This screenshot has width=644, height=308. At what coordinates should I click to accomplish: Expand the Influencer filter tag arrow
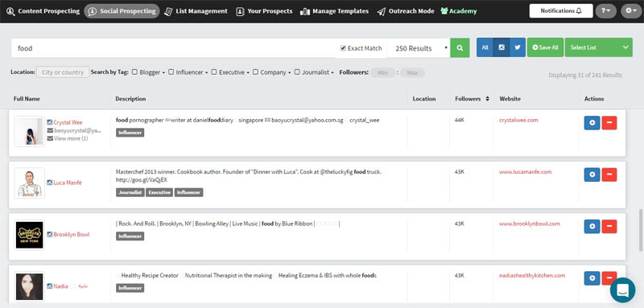206,72
